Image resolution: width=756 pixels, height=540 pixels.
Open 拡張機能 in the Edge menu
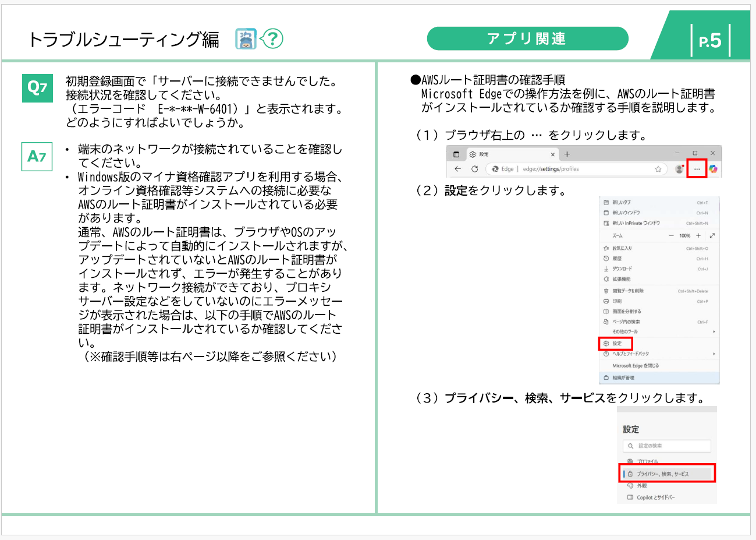point(659,280)
